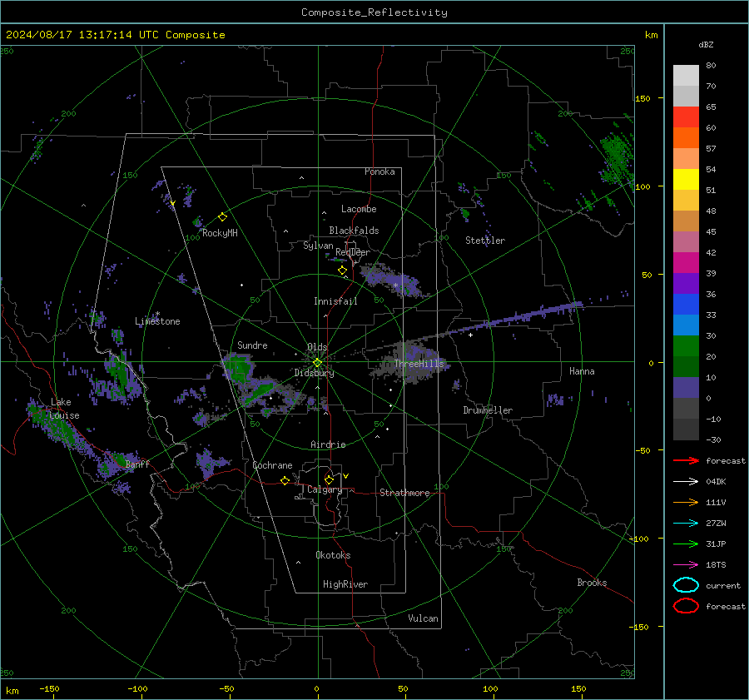The width and height of the screenshot is (749, 700).
Task: Click the Didsbury label
Action: tap(314, 373)
